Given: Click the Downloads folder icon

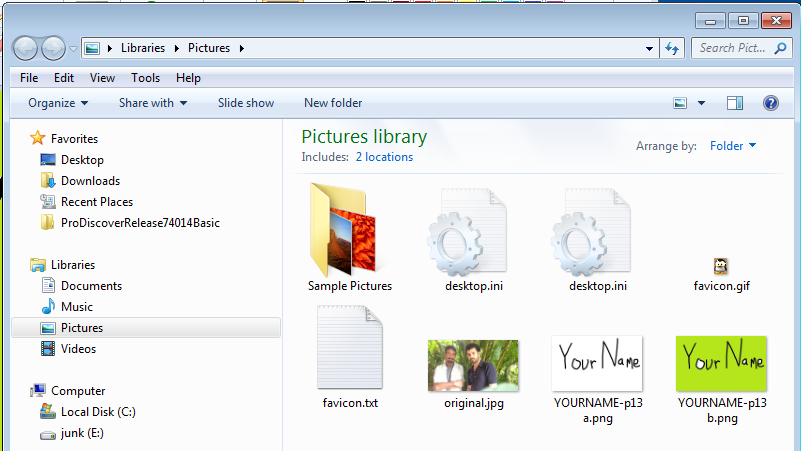Looking at the screenshot, I should coord(48,180).
